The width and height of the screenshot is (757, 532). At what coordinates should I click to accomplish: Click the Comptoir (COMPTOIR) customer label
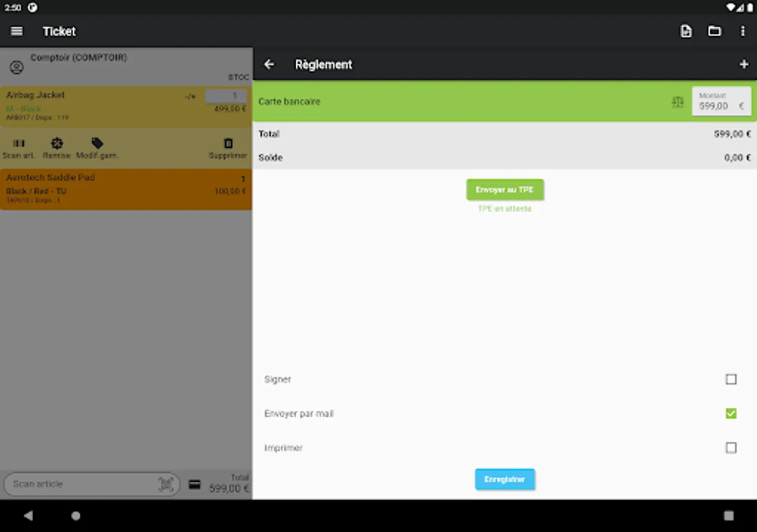tap(79, 58)
